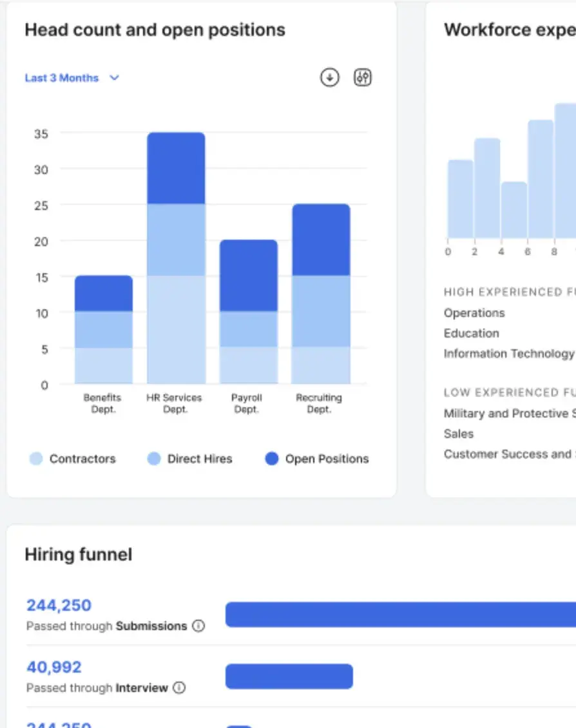Expand the Workforce experience card

point(508,29)
